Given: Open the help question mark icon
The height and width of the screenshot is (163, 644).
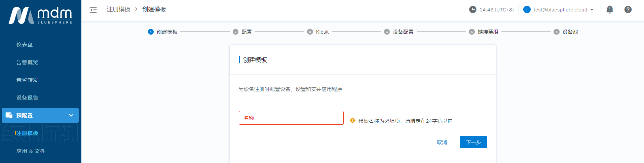Looking at the screenshot, I should [x=628, y=9].
